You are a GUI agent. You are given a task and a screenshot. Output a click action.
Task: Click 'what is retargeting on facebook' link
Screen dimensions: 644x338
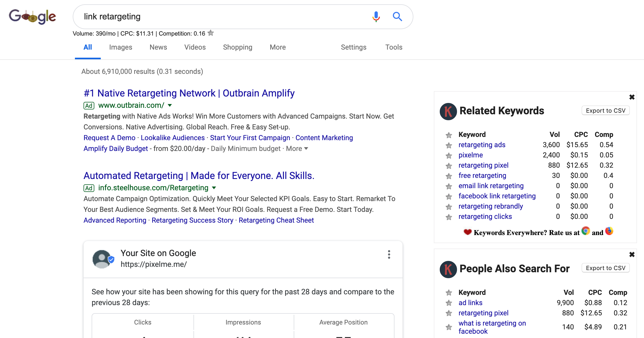(492, 327)
